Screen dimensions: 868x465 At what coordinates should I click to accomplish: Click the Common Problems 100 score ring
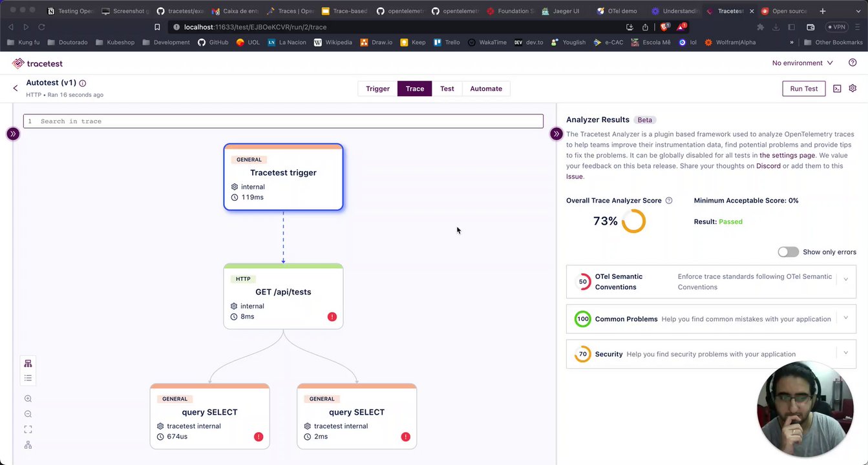pyautogui.click(x=582, y=319)
